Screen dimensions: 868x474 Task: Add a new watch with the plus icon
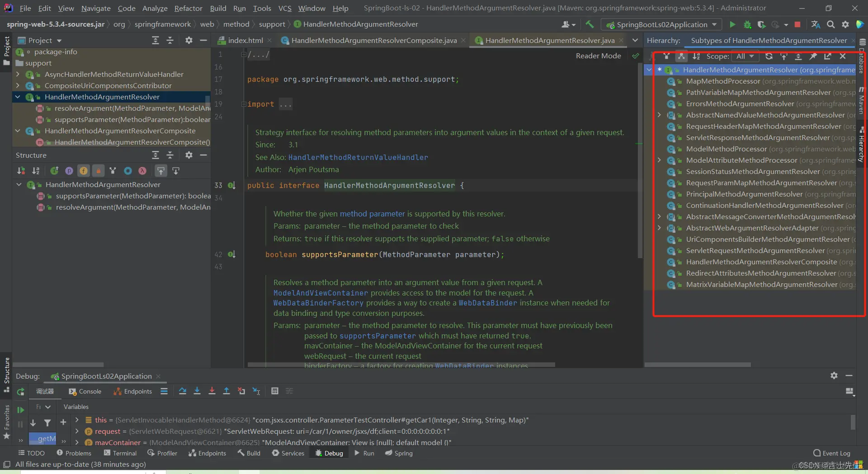pos(63,422)
